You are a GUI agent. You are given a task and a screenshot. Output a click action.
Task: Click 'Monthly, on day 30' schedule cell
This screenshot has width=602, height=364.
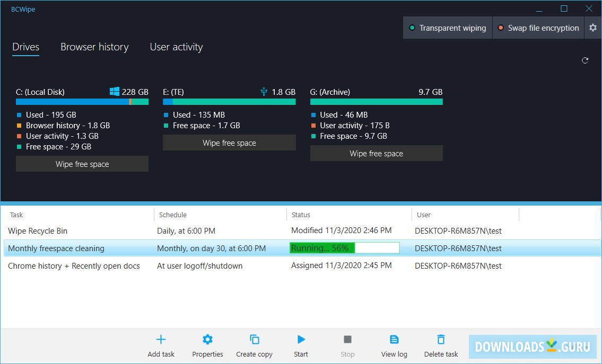(211, 248)
